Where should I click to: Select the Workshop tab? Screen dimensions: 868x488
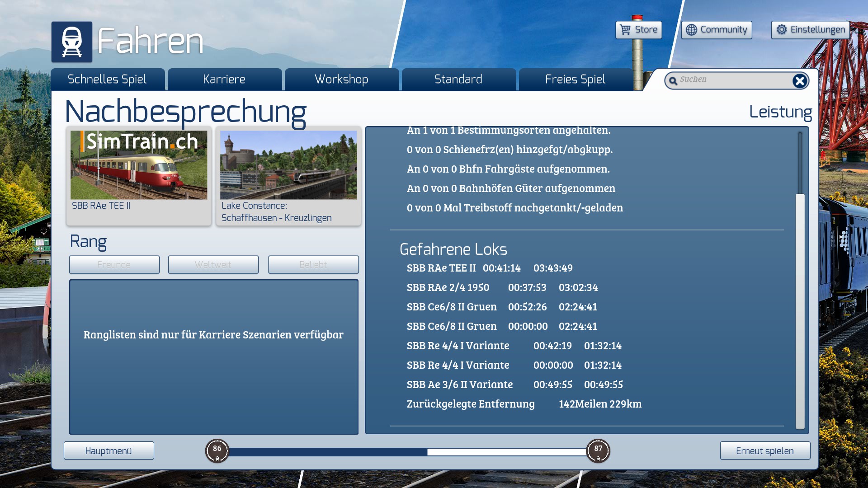coord(341,80)
